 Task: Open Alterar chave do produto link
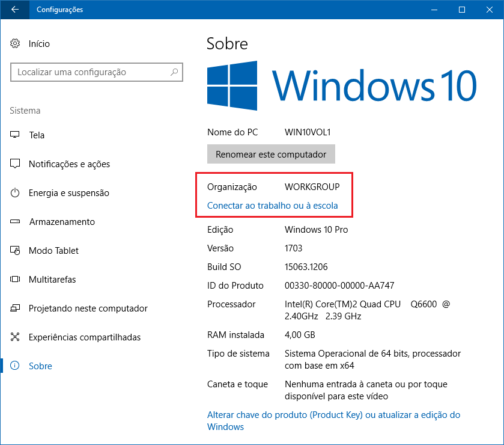coord(333,421)
